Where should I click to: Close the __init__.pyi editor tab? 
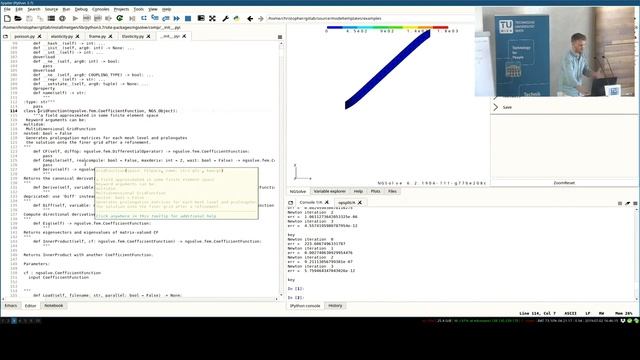(184, 36)
